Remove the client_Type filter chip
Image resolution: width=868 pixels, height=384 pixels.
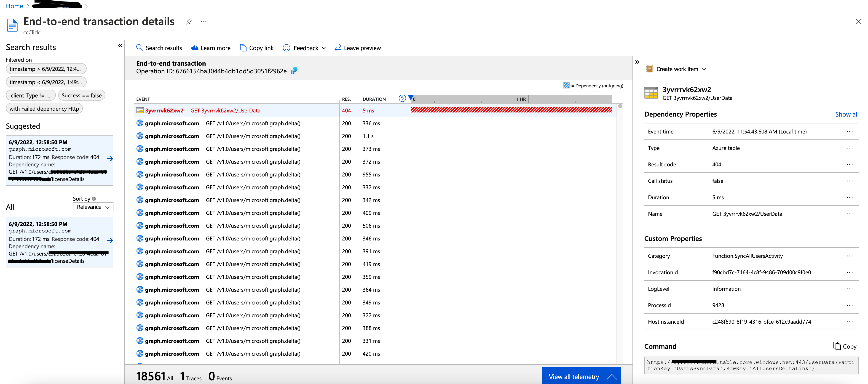pos(31,95)
